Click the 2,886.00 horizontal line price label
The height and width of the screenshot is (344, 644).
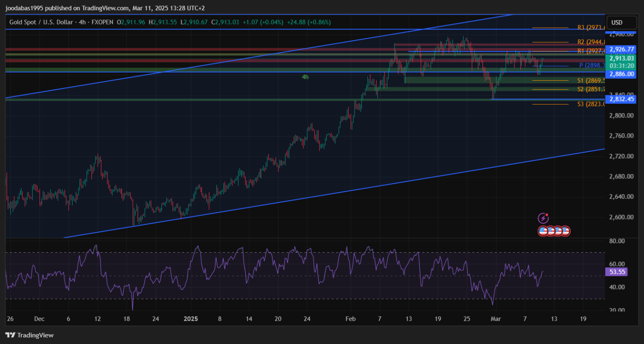[621, 74]
